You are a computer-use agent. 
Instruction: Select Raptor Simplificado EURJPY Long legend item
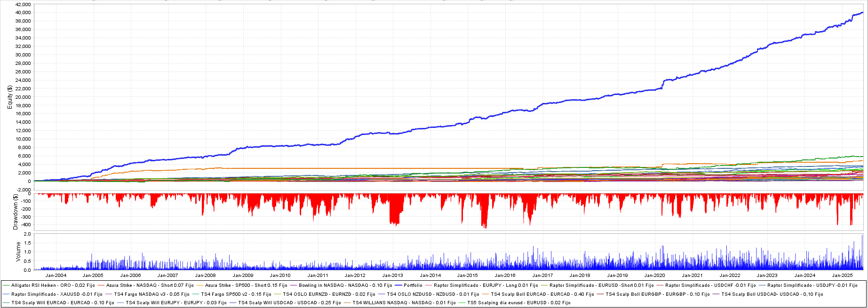(x=486, y=285)
